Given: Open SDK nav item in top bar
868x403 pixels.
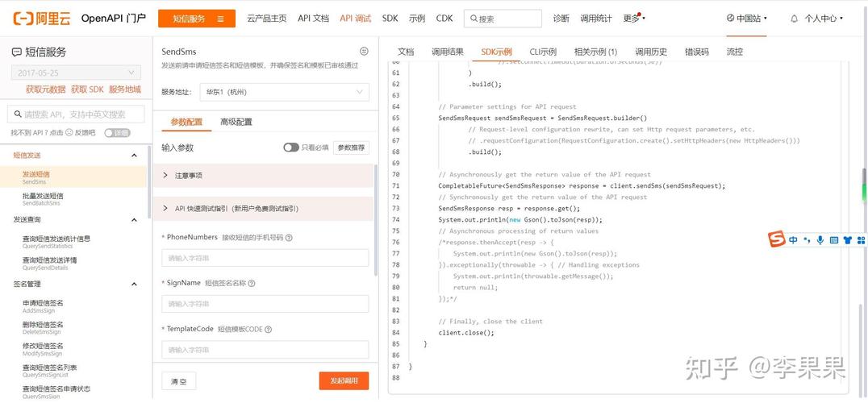Looking at the screenshot, I should tap(390, 19).
